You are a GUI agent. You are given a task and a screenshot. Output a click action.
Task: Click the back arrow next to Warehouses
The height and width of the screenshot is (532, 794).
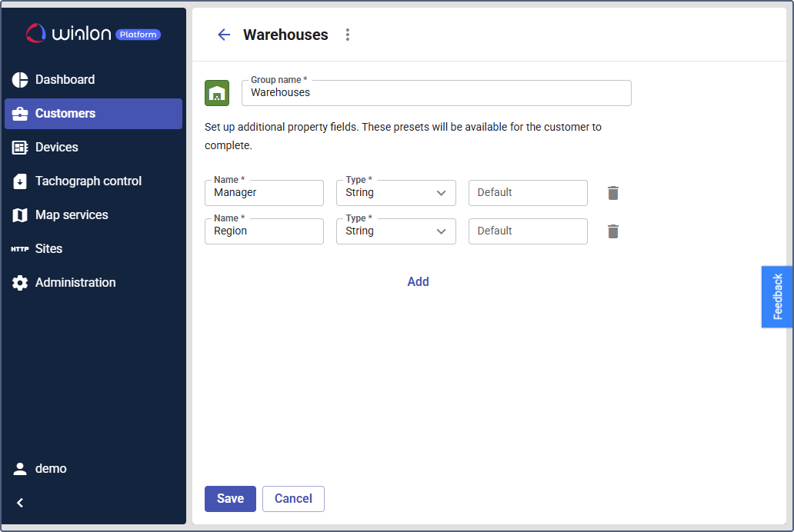click(224, 35)
